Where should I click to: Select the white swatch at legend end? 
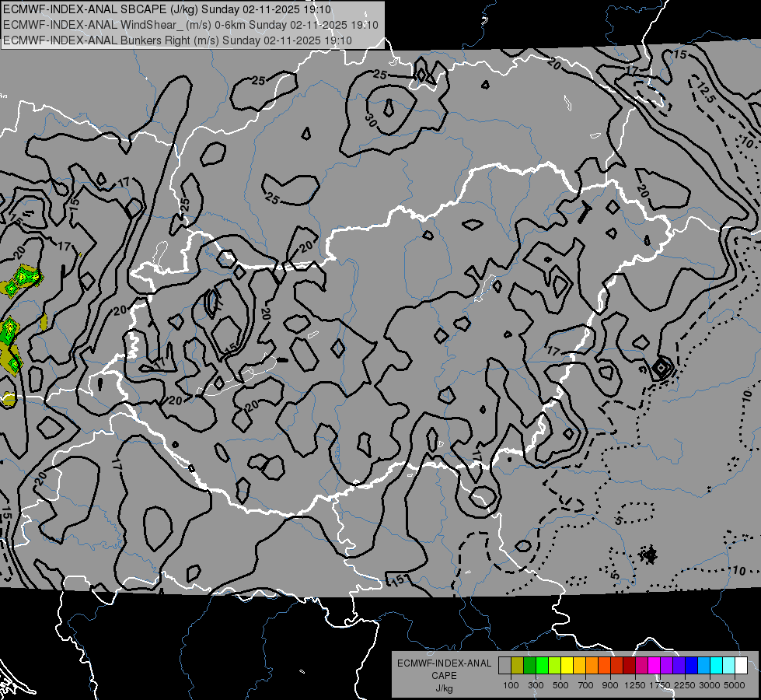click(x=741, y=665)
